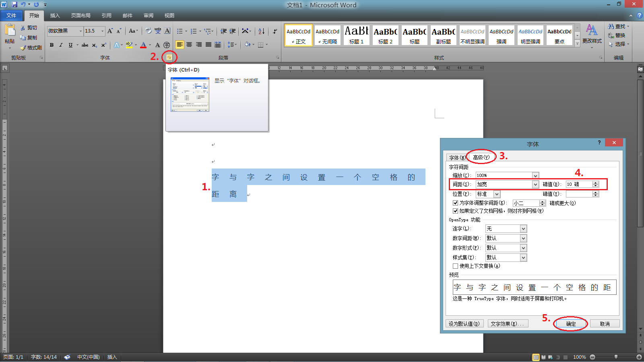644x362 pixels.
Task: Click the red font color button
Action: (x=143, y=45)
